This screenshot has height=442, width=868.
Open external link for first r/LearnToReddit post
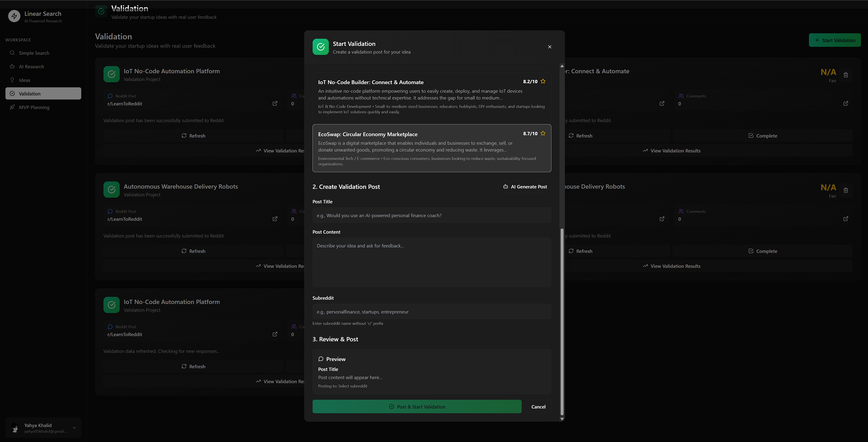click(x=275, y=103)
